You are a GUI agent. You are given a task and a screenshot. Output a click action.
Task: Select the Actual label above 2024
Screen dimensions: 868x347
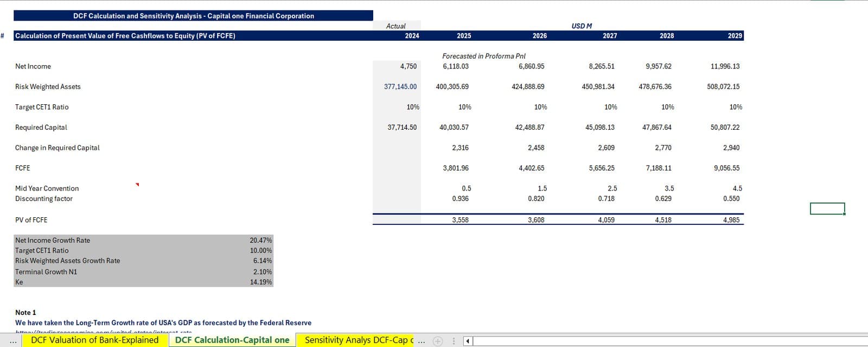[395, 26]
